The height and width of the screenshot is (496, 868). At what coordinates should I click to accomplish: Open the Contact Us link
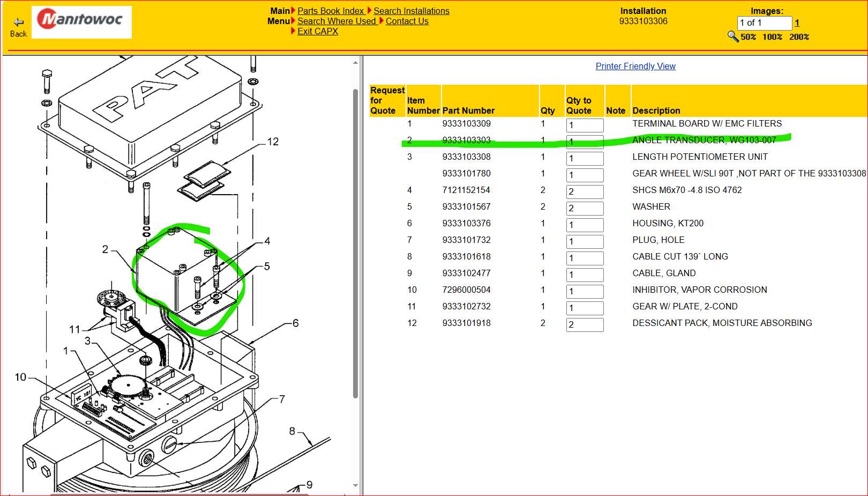coord(407,21)
